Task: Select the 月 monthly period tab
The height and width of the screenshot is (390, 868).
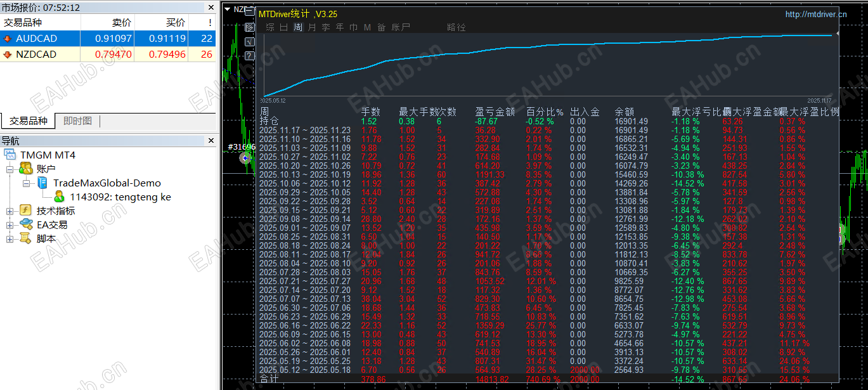Action: coord(312,27)
